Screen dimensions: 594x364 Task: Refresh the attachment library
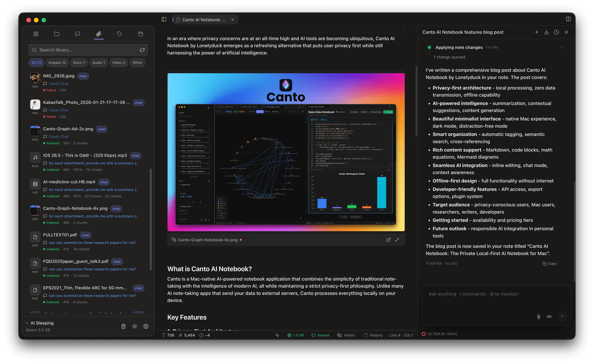coord(142,50)
